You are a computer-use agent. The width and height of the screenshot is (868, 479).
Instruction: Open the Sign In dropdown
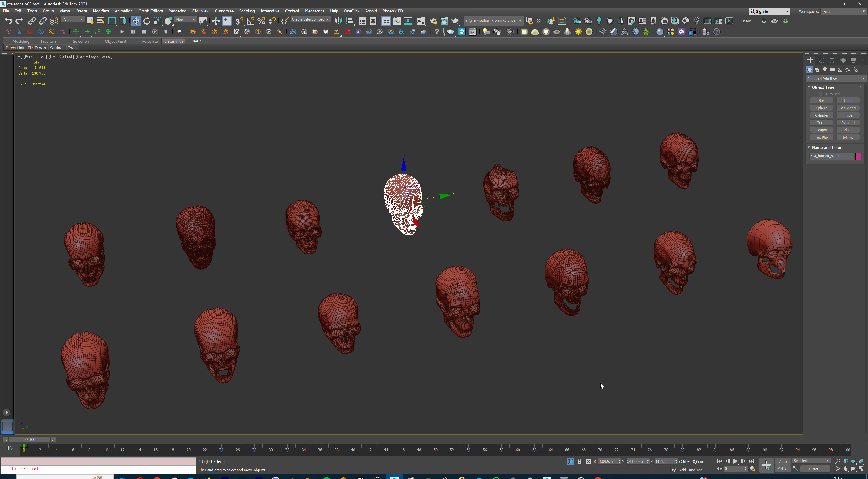coord(769,12)
